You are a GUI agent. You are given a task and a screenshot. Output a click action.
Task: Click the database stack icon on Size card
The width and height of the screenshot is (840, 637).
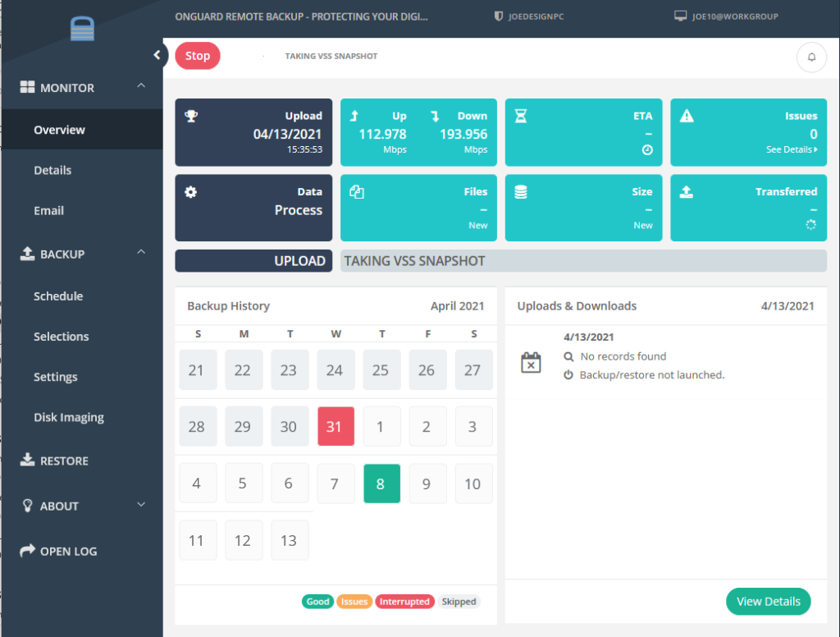click(521, 192)
